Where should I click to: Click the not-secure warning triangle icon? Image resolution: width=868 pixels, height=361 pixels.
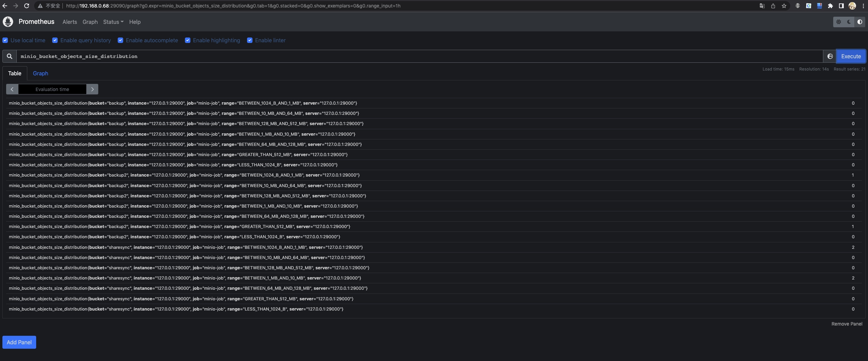click(x=40, y=6)
